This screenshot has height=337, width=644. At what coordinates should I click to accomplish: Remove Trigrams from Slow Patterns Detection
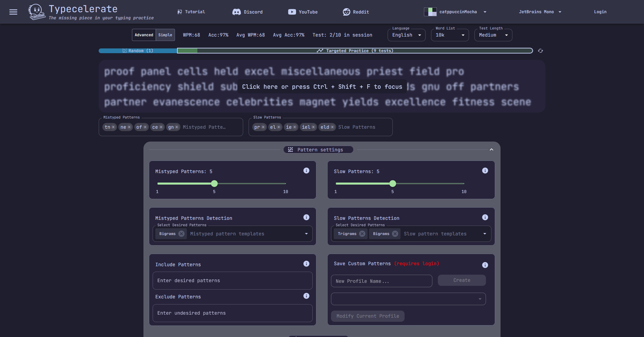(x=362, y=234)
